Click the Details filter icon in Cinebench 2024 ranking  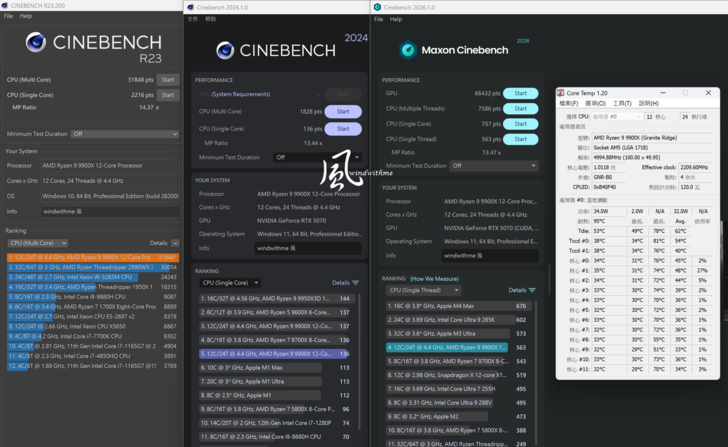pos(355,283)
